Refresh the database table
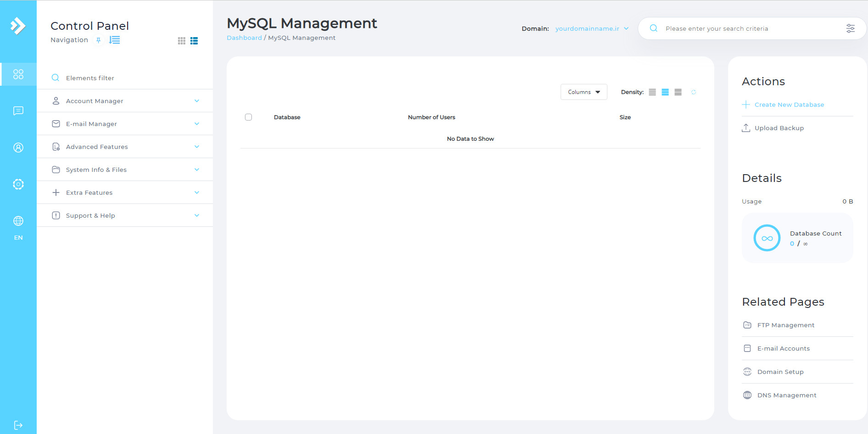Viewport: 868px width, 434px height. tap(694, 92)
